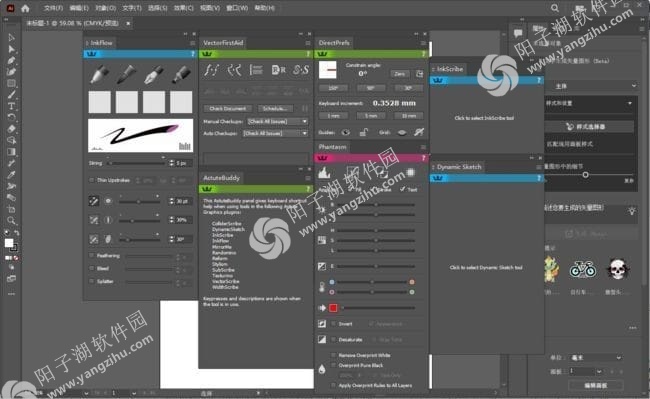The image size is (650, 399).
Task: Click VectorFirstAid text lines icon
Action: [x=256, y=70]
